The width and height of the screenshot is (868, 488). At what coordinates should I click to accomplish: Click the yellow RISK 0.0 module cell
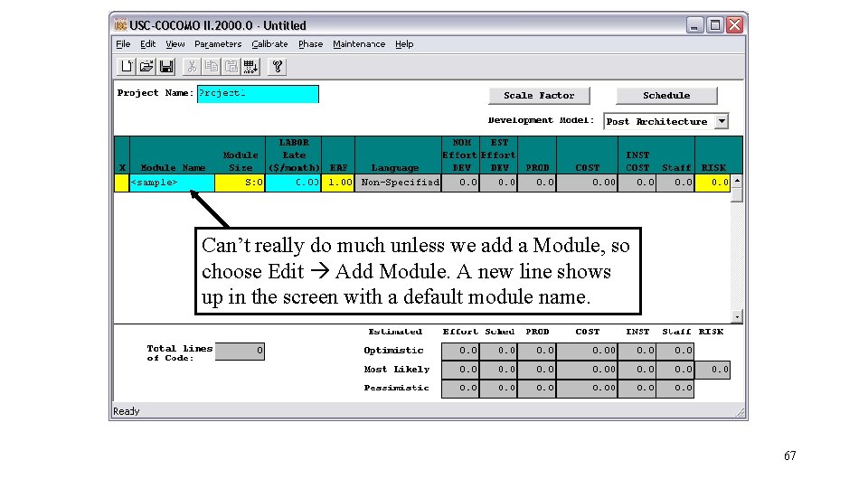pyautogui.click(x=712, y=183)
